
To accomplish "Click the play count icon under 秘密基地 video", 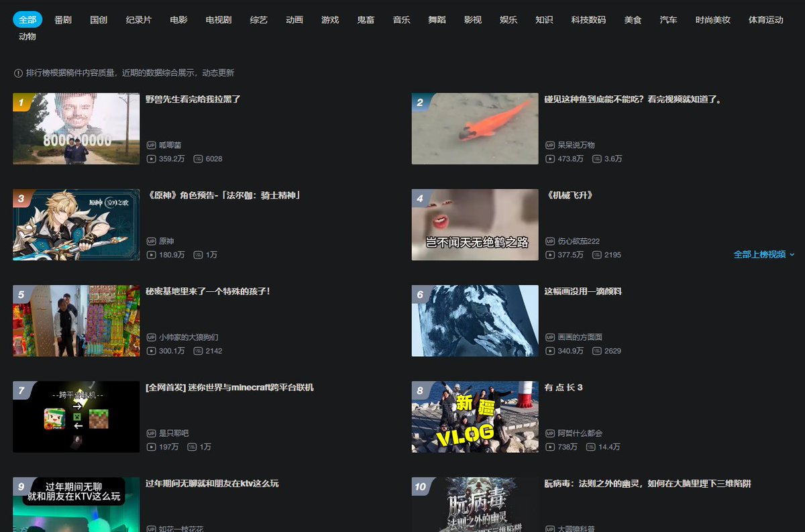I will coord(153,350).
